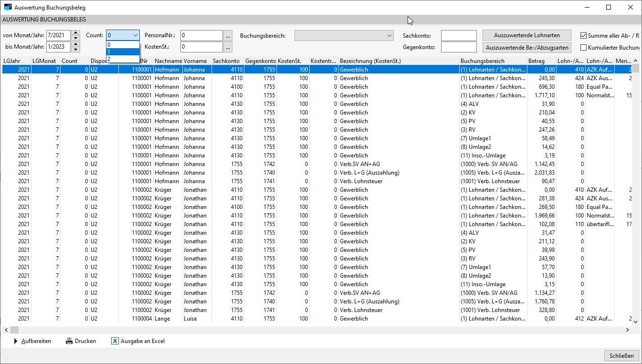Click the Aufbereiten play icon
This screenshot has width=642, height=364.
tap(15, 341)
